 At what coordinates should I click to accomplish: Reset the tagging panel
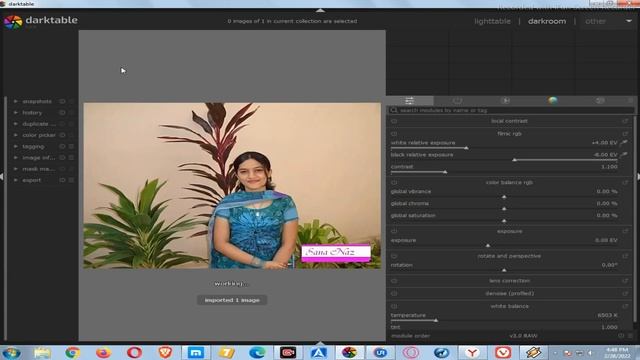[x=62, y=146]
